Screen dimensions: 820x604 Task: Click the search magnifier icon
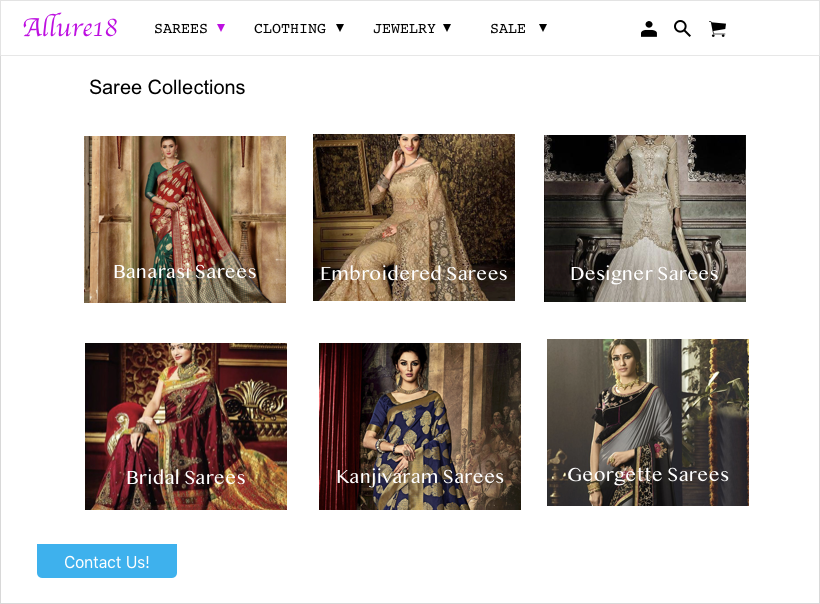(x=683, y=28)
